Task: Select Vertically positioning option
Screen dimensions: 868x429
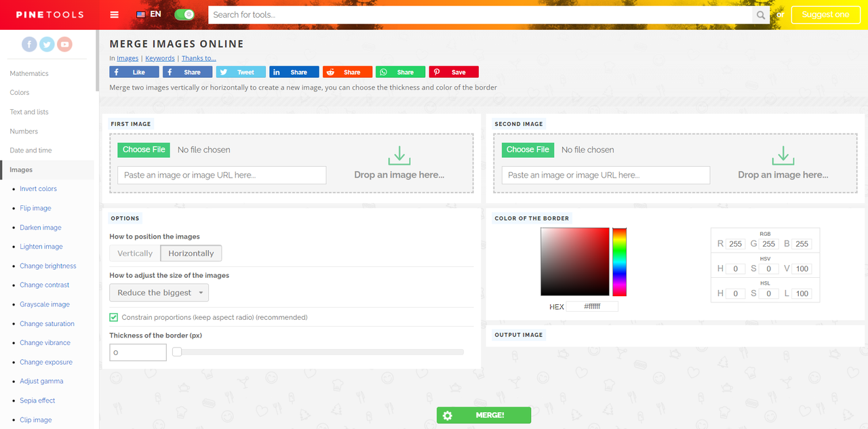Action: point(135,253)
